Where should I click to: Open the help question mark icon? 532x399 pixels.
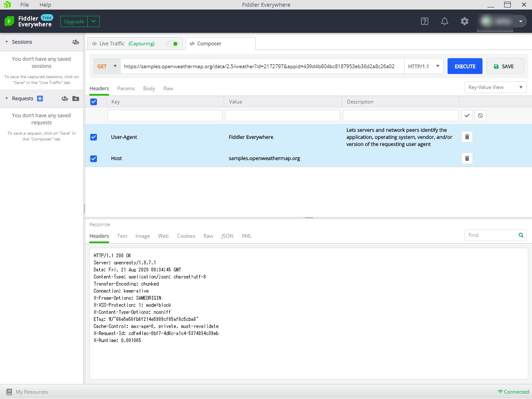425,21
